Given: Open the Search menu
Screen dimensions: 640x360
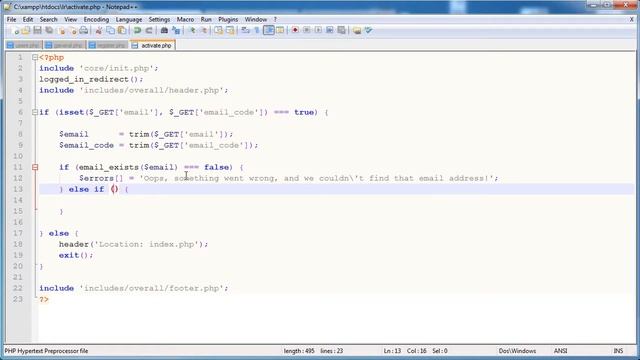Looking at the screenshot, I should click(x=48, y=19).
